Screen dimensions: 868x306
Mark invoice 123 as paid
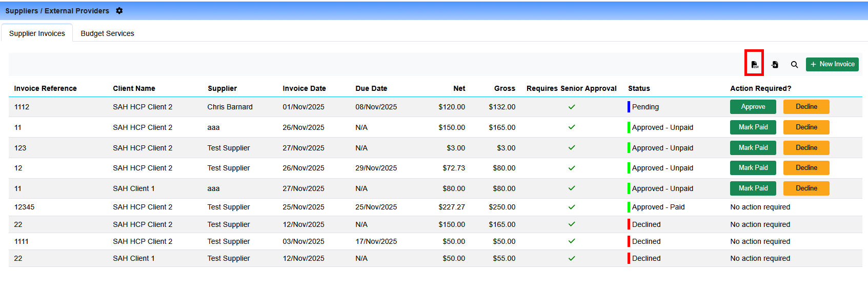click(x=753, y=148)
